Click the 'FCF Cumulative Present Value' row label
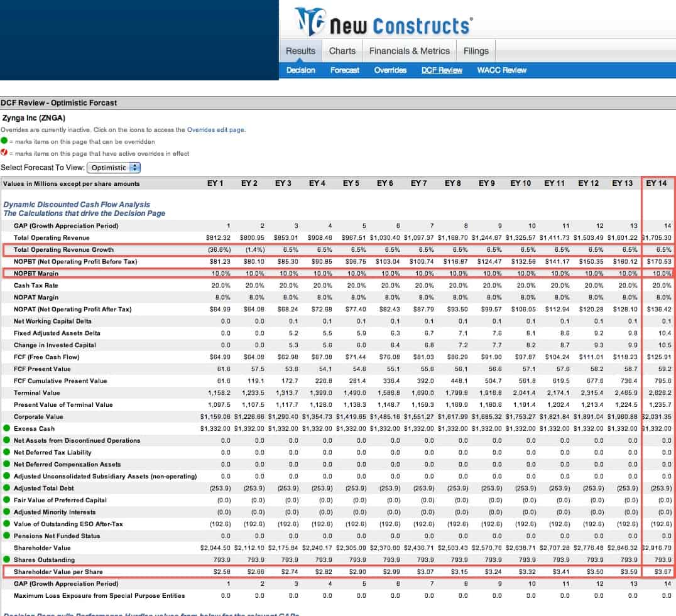 point(60,381)
